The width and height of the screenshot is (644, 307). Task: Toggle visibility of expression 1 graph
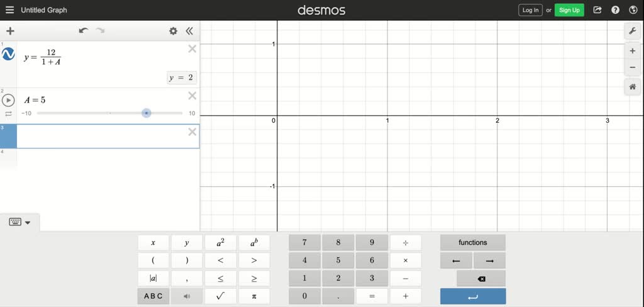pos(8,54)
